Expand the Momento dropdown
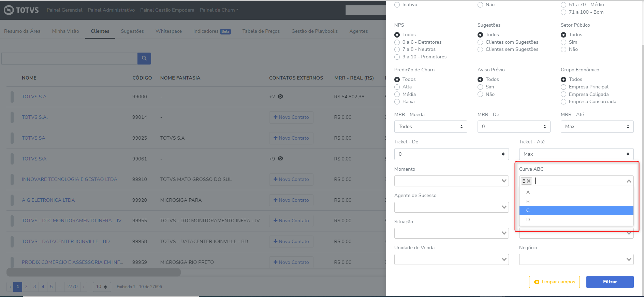 coord(451,181)
